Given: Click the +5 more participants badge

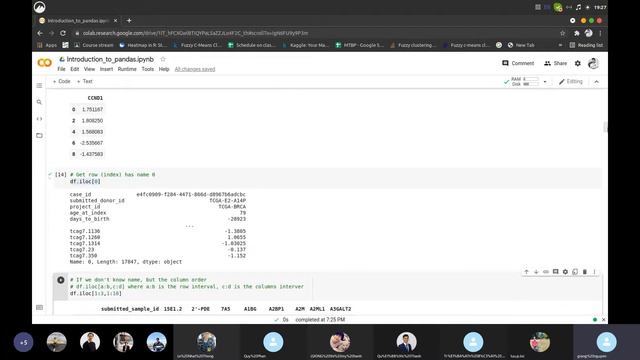Looking at the screenshot, I should coord(23,342).
